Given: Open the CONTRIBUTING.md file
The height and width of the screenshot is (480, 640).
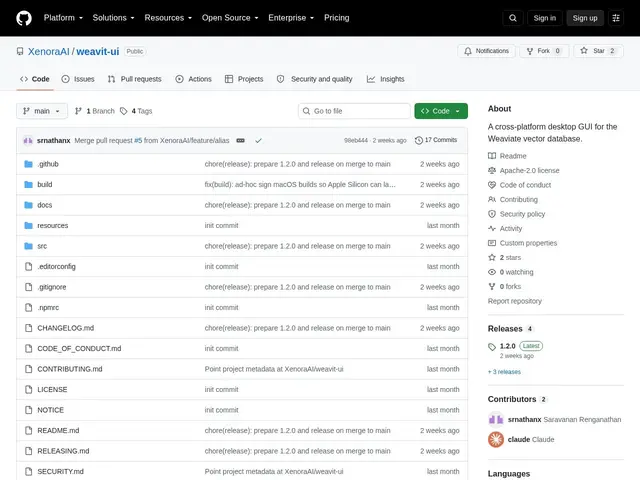Looking at the screenshot, I should [70, 369].
